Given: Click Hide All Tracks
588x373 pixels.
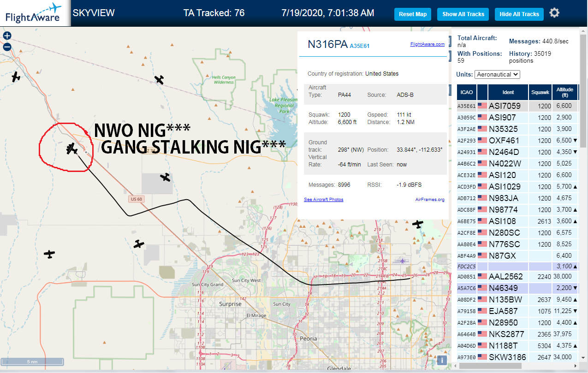Looking at the screenshot, I should coord(519,14).
